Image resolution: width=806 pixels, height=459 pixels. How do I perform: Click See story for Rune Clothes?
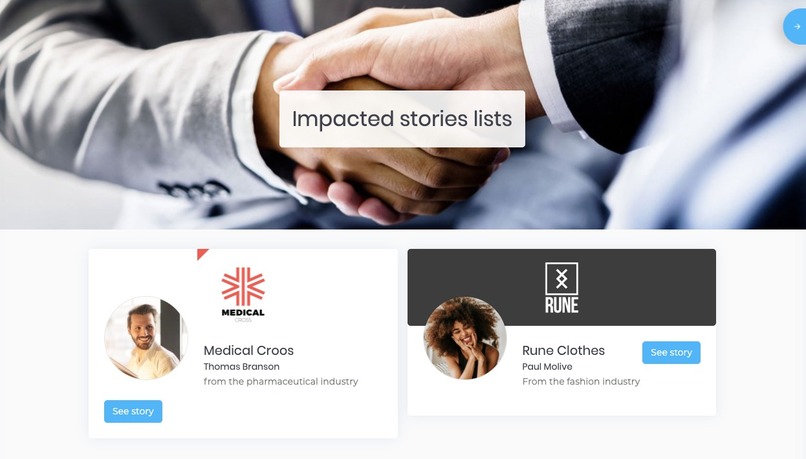671,353
